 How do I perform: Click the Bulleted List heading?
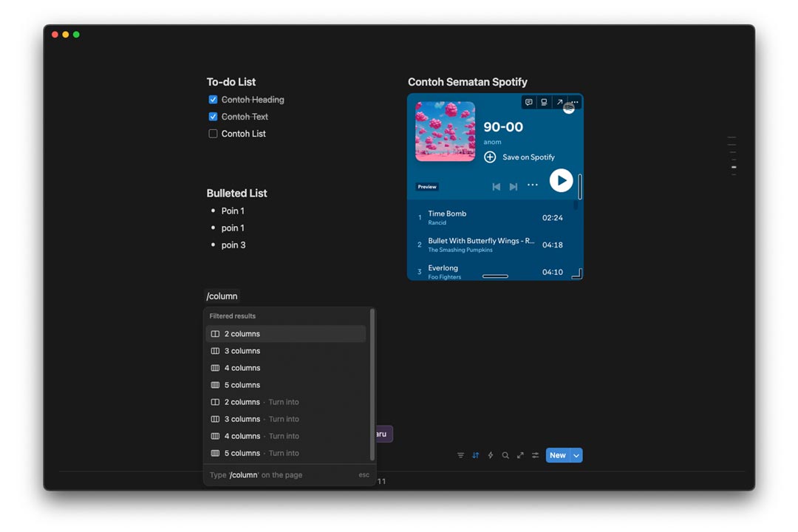tap(236, 194)
